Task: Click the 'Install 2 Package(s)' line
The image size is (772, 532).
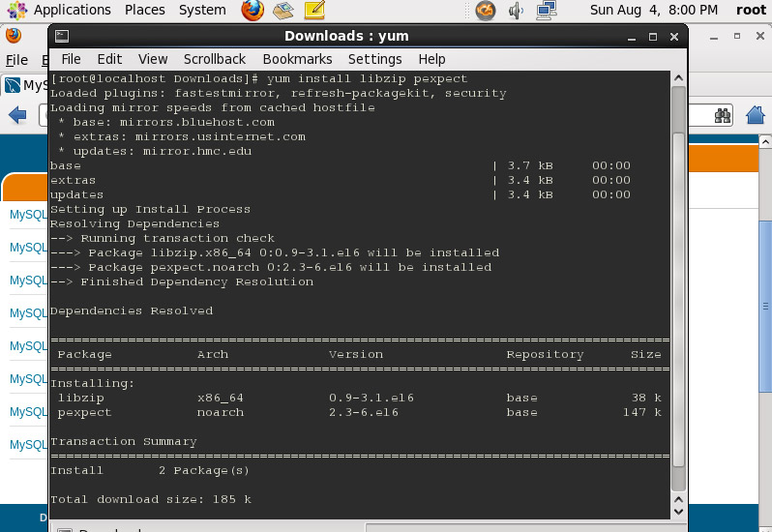Action: [x=150, y=470]
